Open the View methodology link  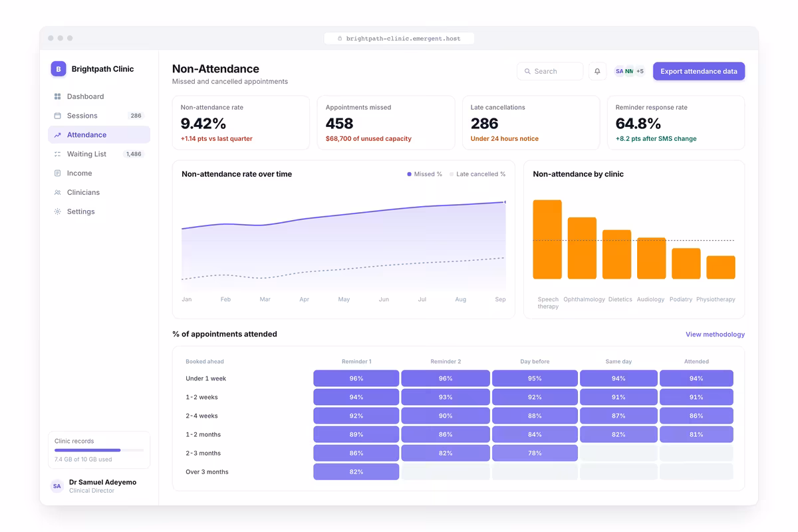coord(715,334)
